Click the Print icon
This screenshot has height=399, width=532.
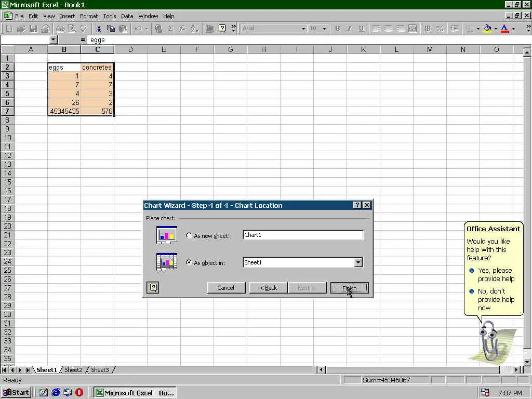(x=45, y=29)
